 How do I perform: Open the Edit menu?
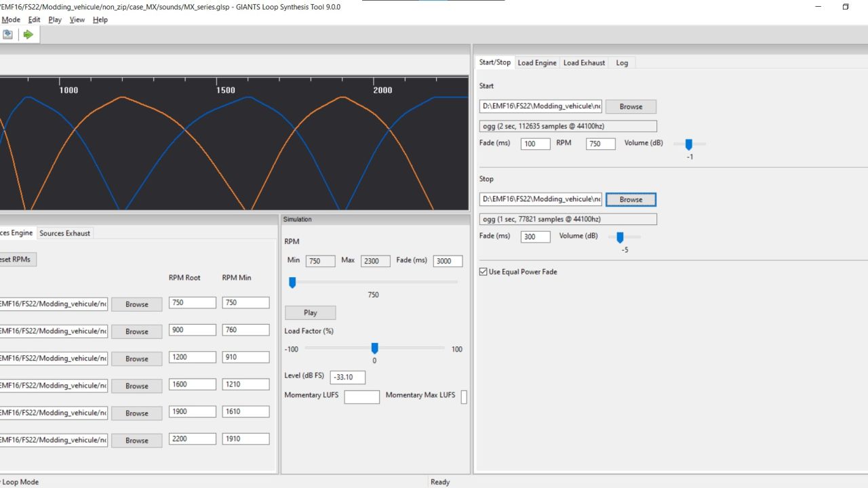[34, 20]
